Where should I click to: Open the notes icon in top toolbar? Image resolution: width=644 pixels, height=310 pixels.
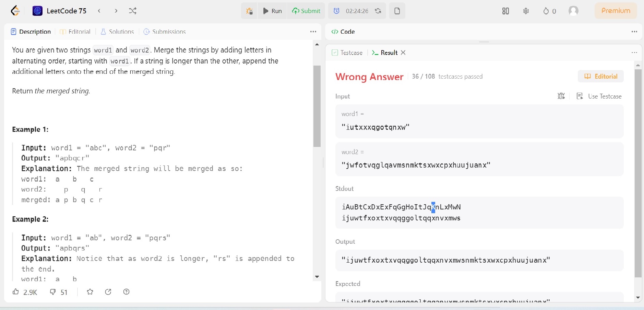[x=397, y=11]
